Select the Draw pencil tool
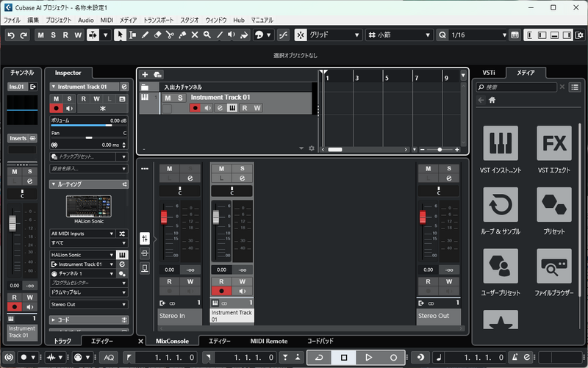Image resolution: width=588 pixels, height=368 pixels. [x=145, y=35]
